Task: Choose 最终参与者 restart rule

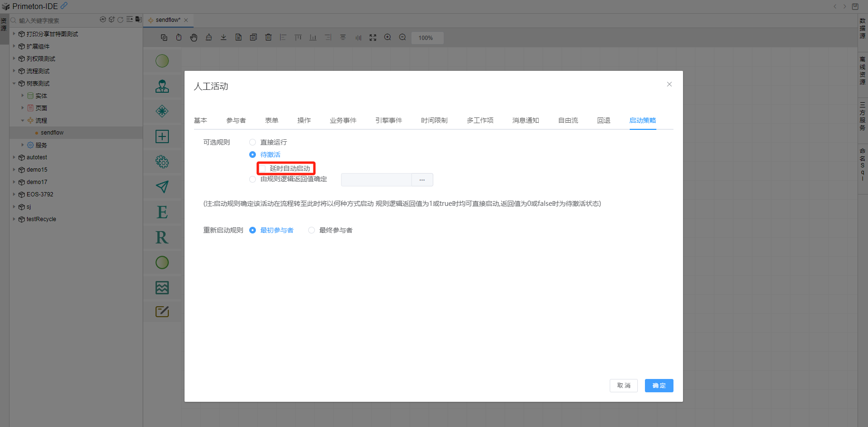Action: point(312,230)
